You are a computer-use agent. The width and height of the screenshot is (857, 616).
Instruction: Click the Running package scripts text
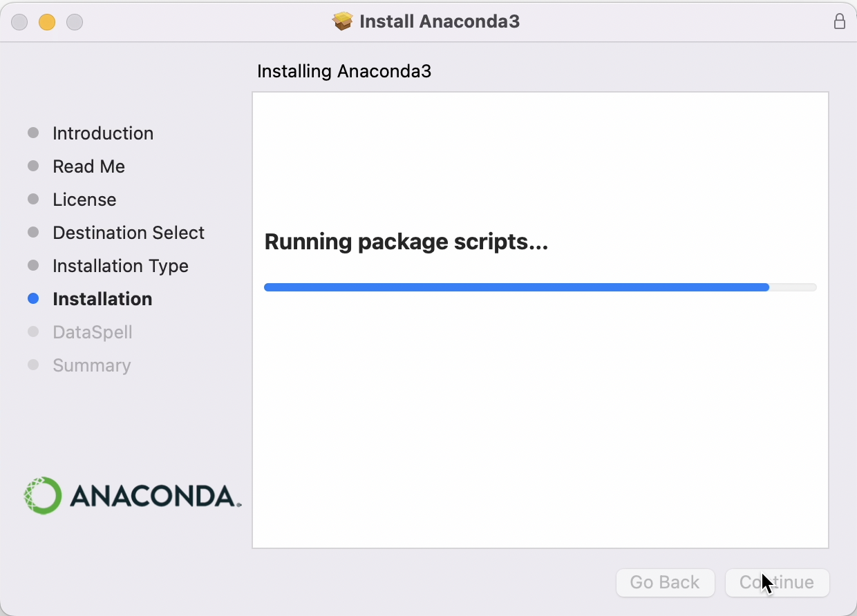point(406,242)
